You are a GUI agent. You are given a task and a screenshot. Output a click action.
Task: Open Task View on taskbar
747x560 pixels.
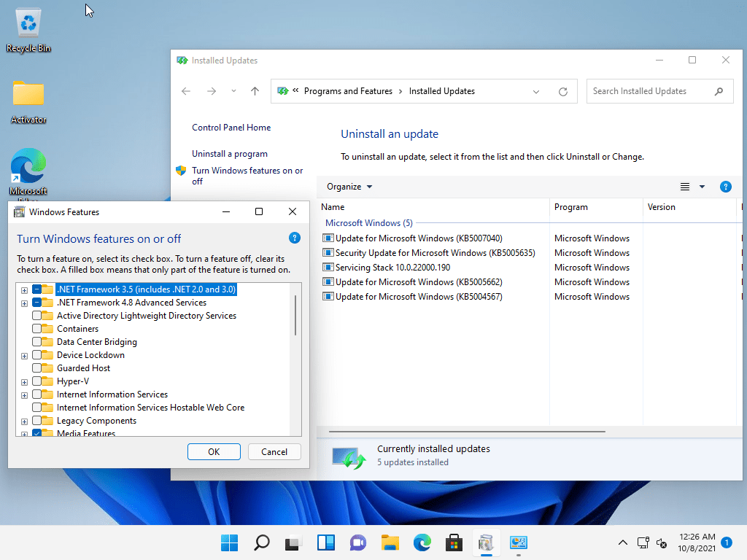[x=293, y=542]
